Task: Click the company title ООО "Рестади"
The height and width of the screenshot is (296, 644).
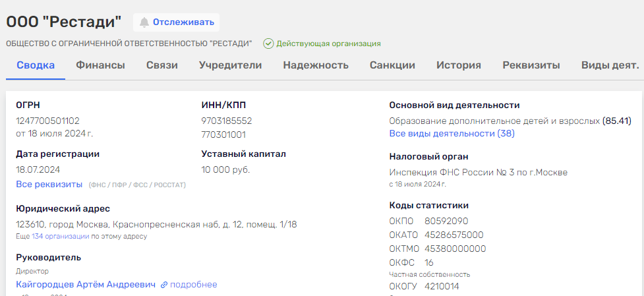Action: (x=64, y=22)
